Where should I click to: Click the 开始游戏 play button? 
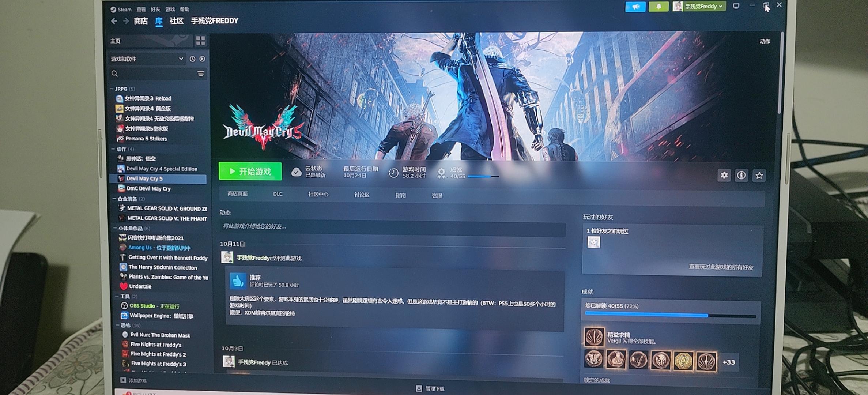250,171
